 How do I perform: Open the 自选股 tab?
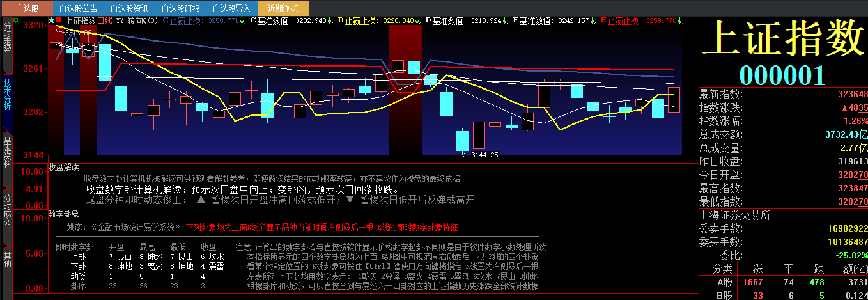pos(27,8)
